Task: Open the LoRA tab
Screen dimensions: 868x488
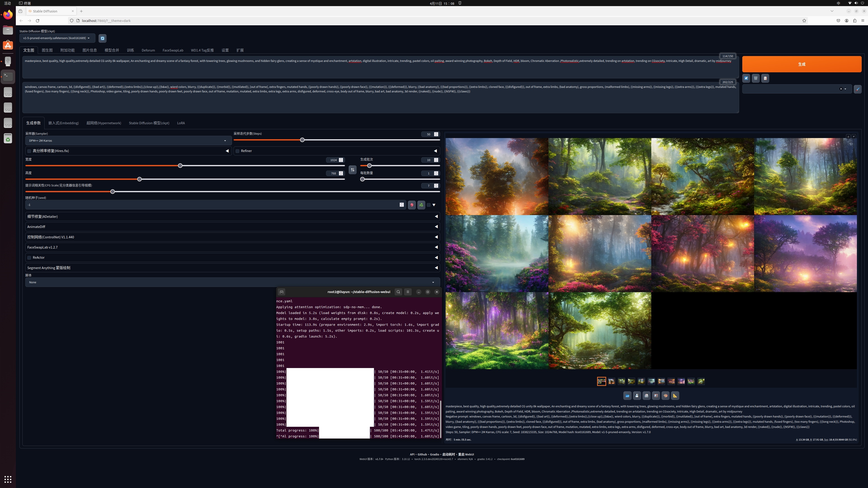Action: (181, 123)
